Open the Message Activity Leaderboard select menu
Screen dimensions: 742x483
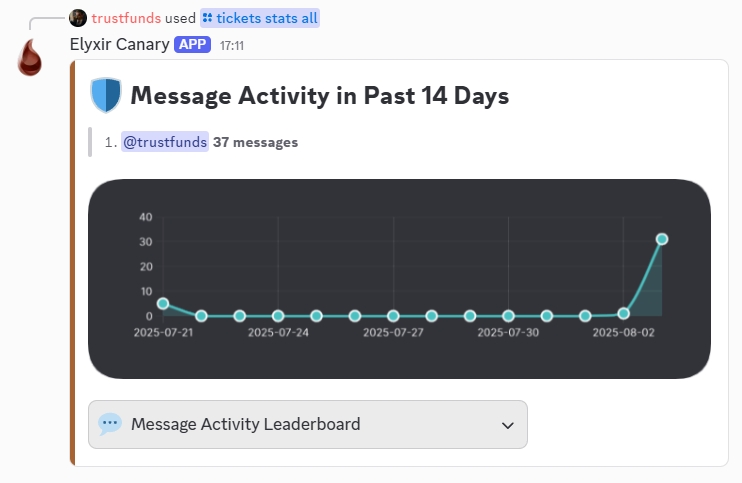(307, 425)
